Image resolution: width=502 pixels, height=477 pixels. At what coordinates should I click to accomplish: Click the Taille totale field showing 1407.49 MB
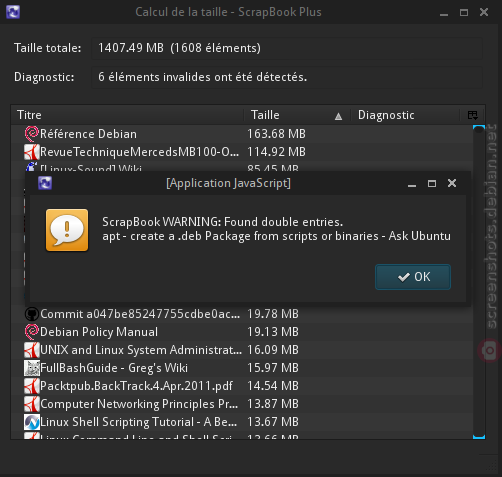[x=287, y=48]
